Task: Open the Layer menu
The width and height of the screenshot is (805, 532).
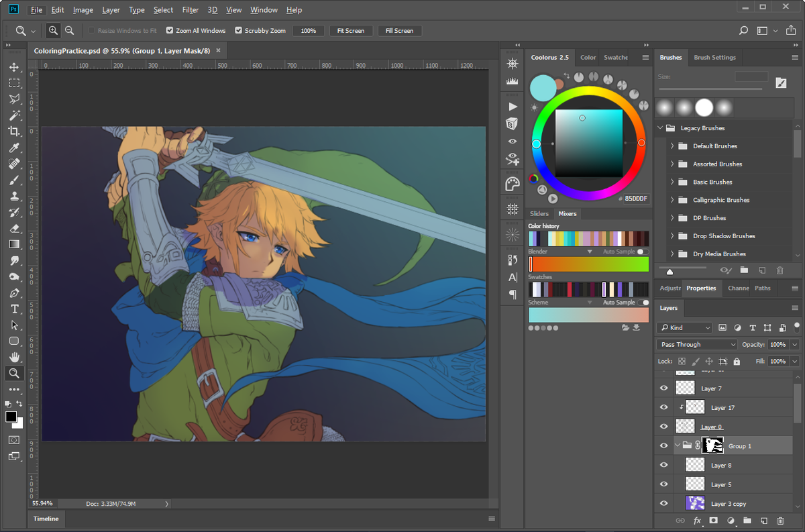Action: tap(111, 10)
